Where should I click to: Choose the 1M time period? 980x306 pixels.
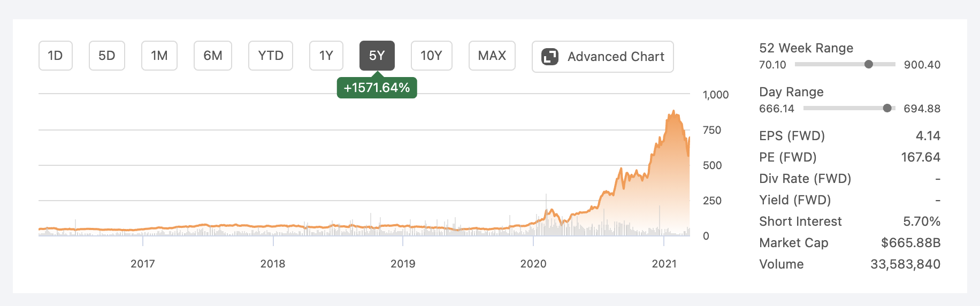point(159,56)
